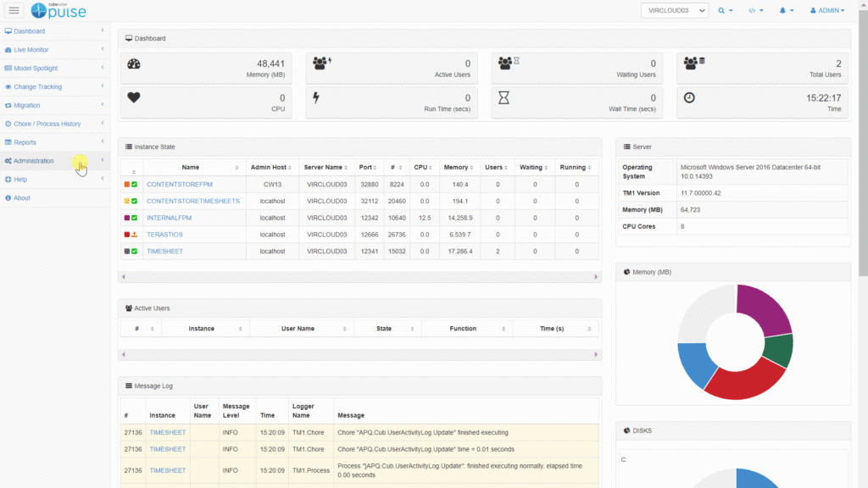Select Change Tracking in the sidebar
The image size is (868, 488).
pyautogui.click(x=37, y=86)
